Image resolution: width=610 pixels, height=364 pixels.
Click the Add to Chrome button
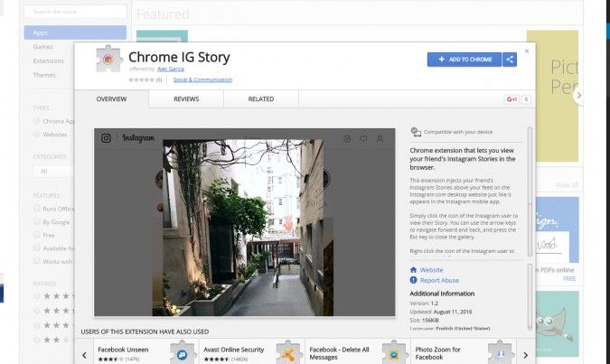465,60
